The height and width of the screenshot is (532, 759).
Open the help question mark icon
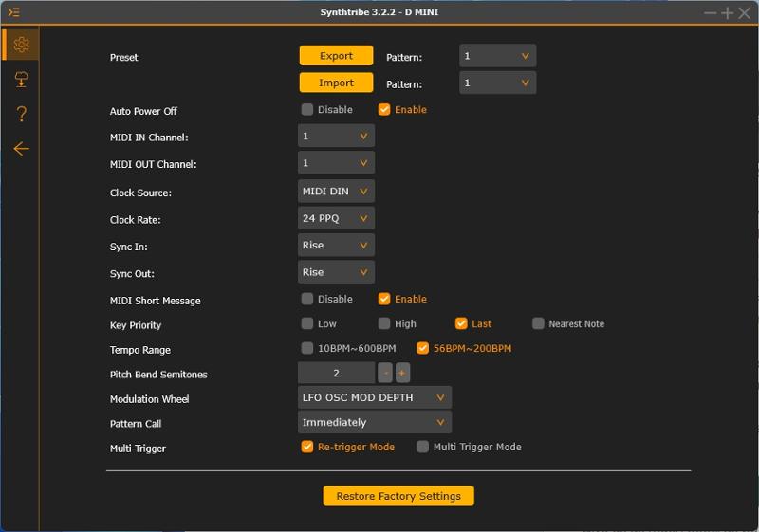coord(21,114)
